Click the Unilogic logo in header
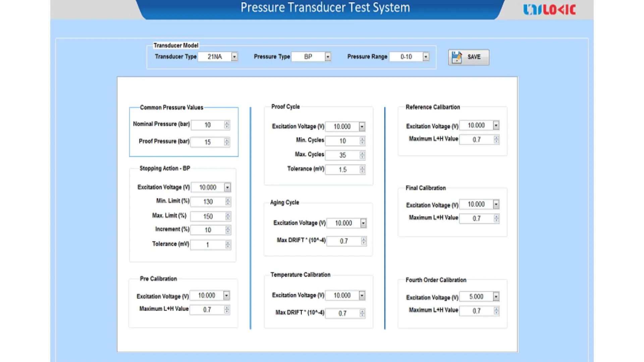The width and height of the screenshot is (644, 362). point(549,9)
